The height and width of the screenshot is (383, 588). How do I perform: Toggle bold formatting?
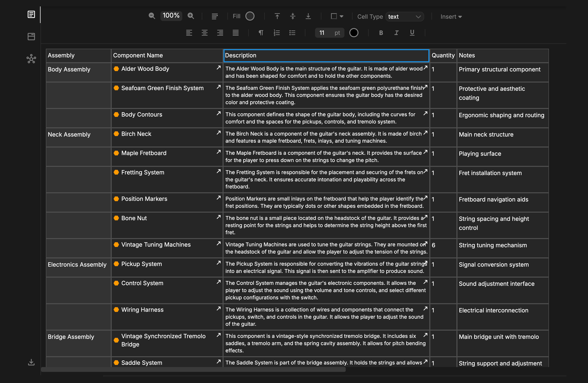[x=381, y=33]
